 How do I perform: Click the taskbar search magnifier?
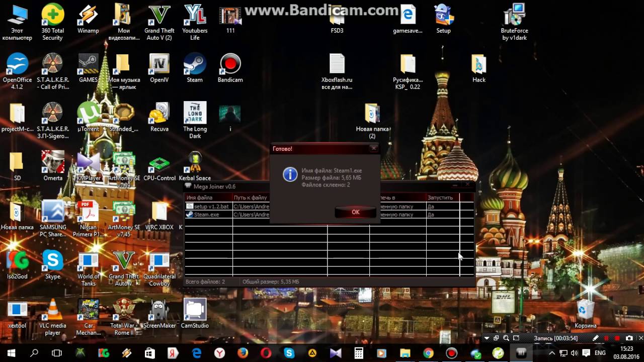tap(34, 353)
